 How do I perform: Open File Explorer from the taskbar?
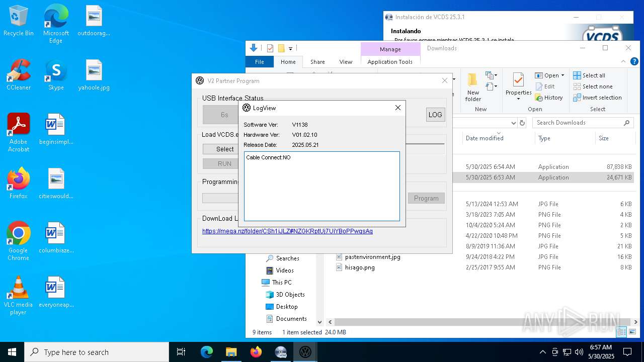(x=231, y=352)
